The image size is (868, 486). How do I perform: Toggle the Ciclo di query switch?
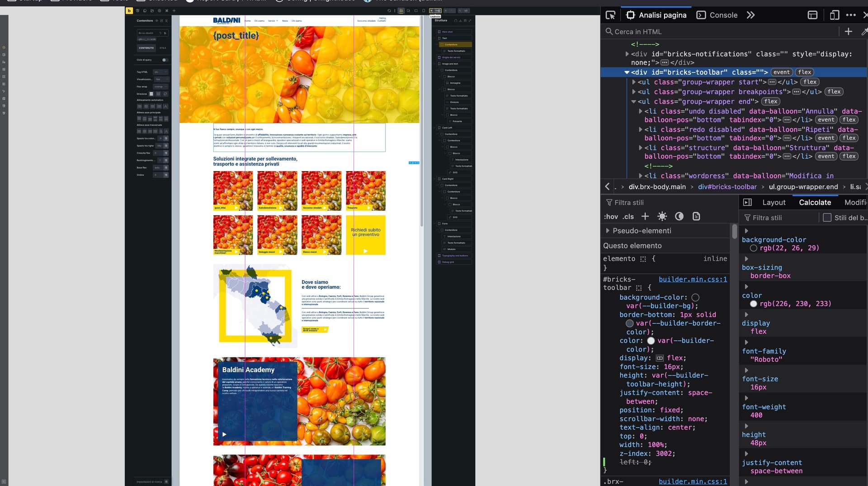(165, 60)
